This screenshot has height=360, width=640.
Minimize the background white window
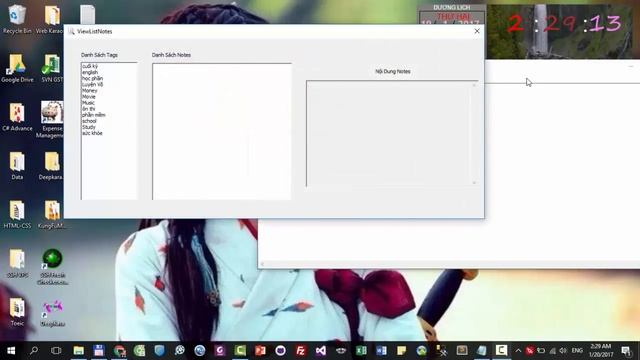tap(631, 66)
